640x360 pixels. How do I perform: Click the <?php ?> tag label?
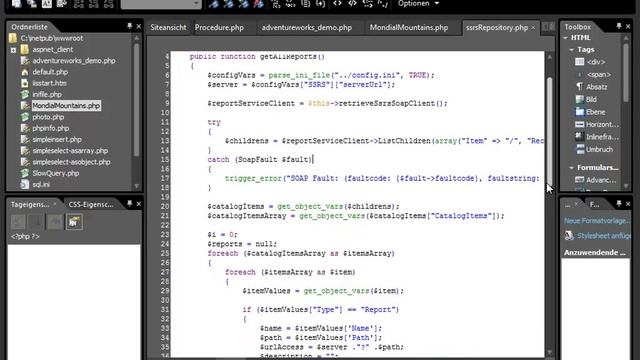pos(25,236)
